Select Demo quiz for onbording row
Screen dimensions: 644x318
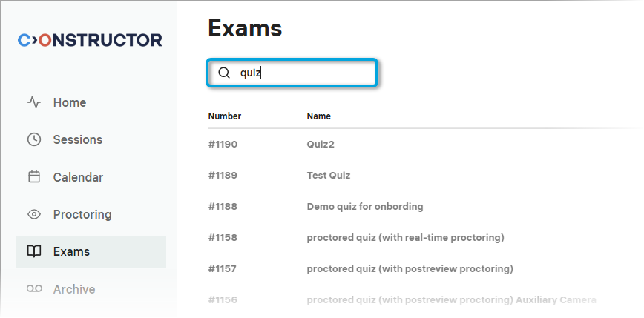[x=364, y=206]
